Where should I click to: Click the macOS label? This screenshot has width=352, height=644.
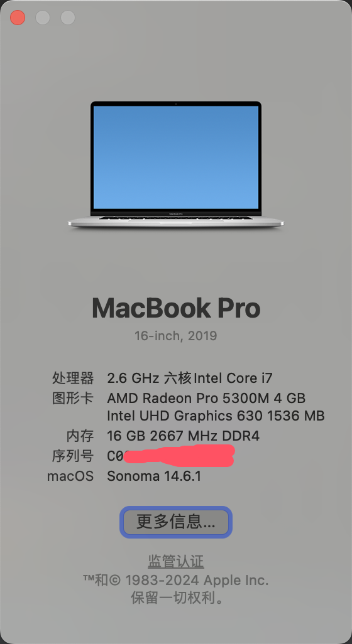pos(70,476)
